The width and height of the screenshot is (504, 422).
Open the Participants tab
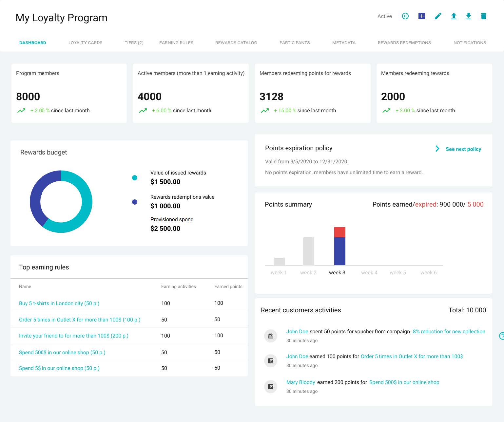[295, 43]
